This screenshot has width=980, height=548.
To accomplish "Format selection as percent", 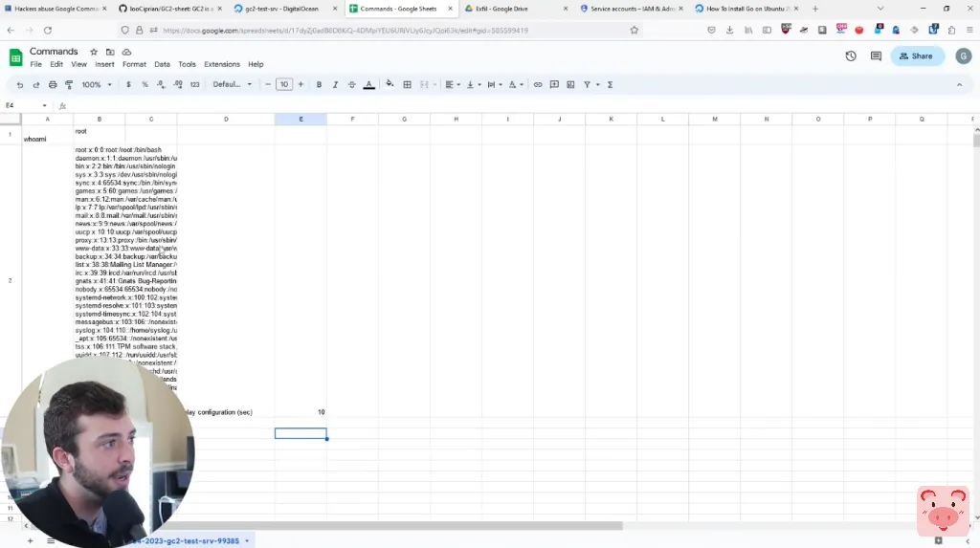I will point(145,85).
